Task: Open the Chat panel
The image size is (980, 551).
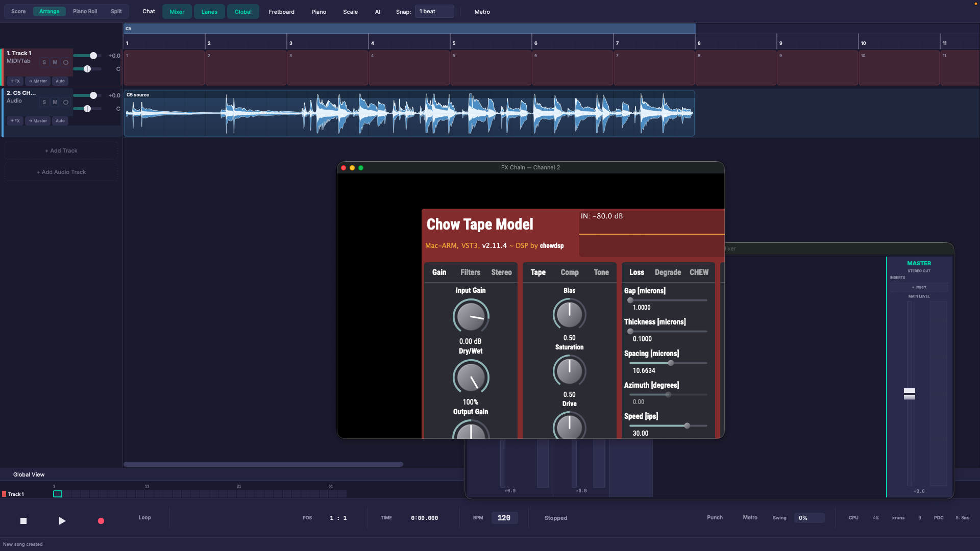Action: [x=149, y=11]
